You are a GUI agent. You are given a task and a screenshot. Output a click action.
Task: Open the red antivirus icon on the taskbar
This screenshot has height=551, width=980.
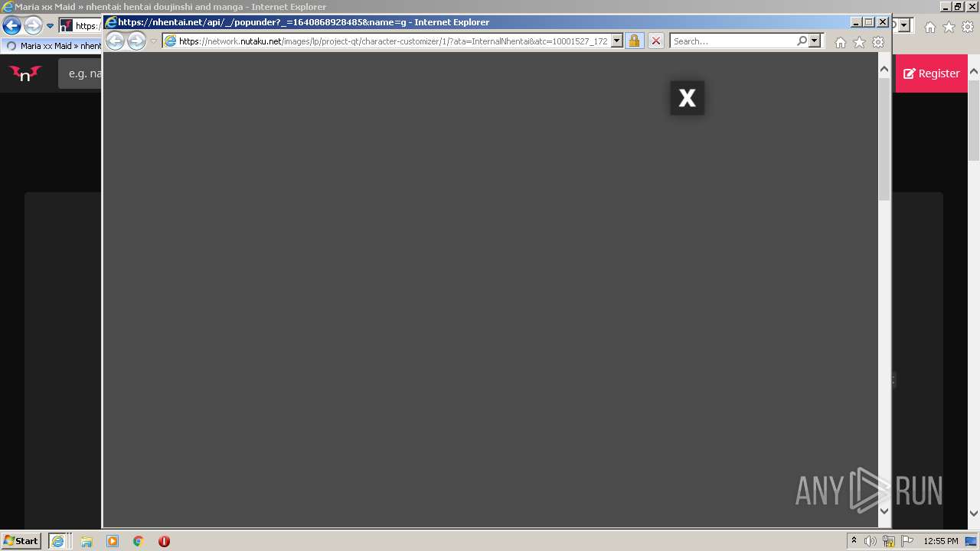pos(164,541)
